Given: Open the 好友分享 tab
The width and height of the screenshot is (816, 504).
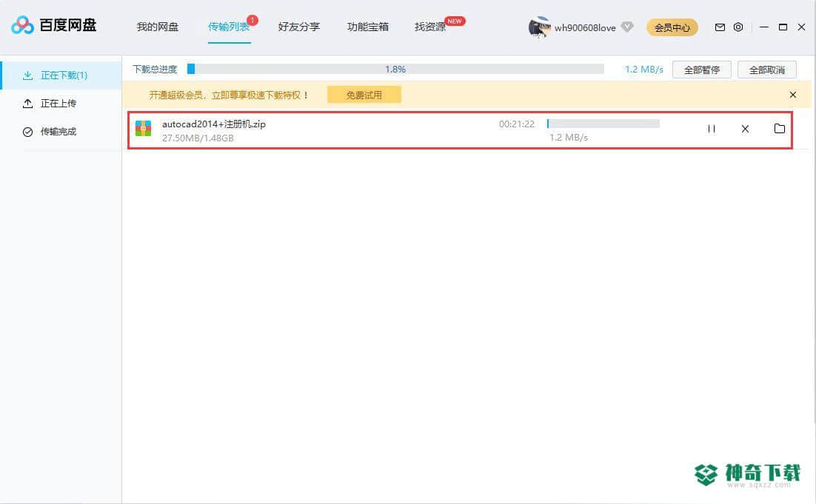Looking at the screenshot, I should pyautogui.click(x=298, y=27).
